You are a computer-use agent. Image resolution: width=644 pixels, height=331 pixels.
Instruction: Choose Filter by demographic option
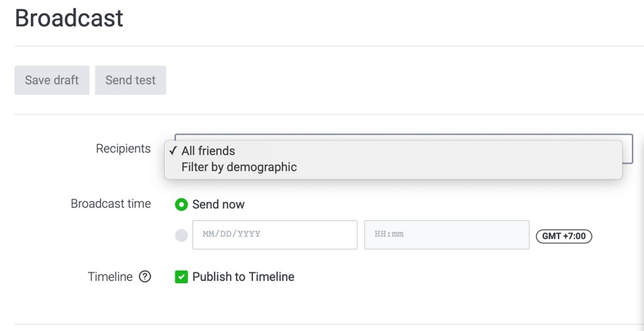239,167
